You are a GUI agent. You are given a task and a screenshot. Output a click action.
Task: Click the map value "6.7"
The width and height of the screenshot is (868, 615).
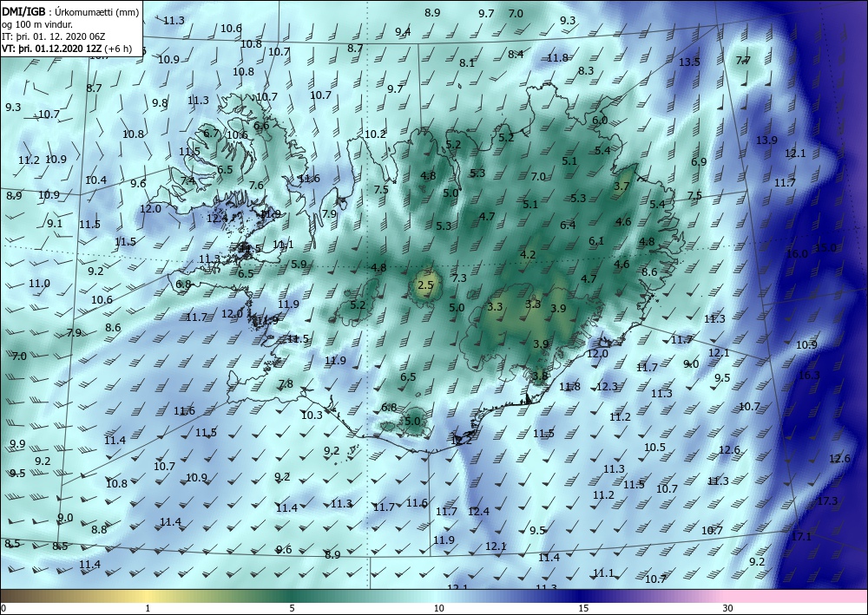coord(211,134)
